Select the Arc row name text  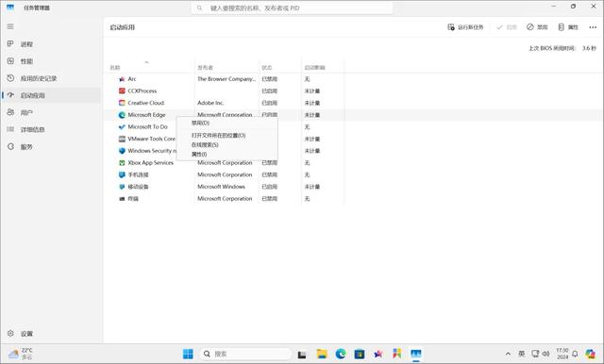coord(132,79)
